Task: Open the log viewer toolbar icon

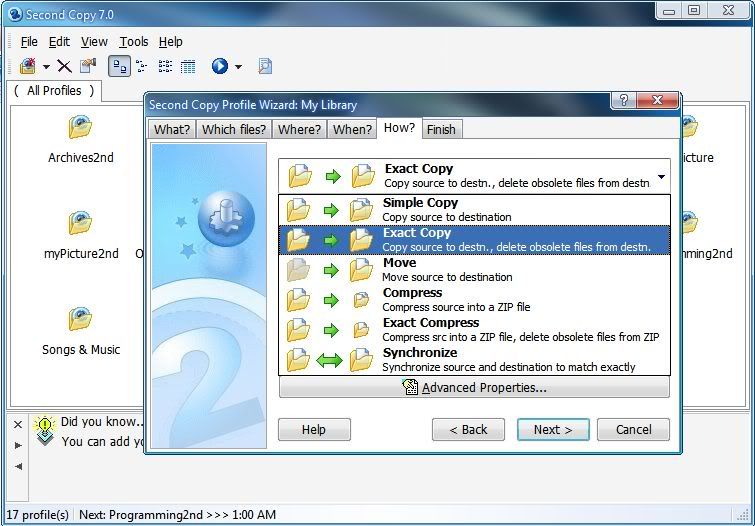Action: pos(265,66)
